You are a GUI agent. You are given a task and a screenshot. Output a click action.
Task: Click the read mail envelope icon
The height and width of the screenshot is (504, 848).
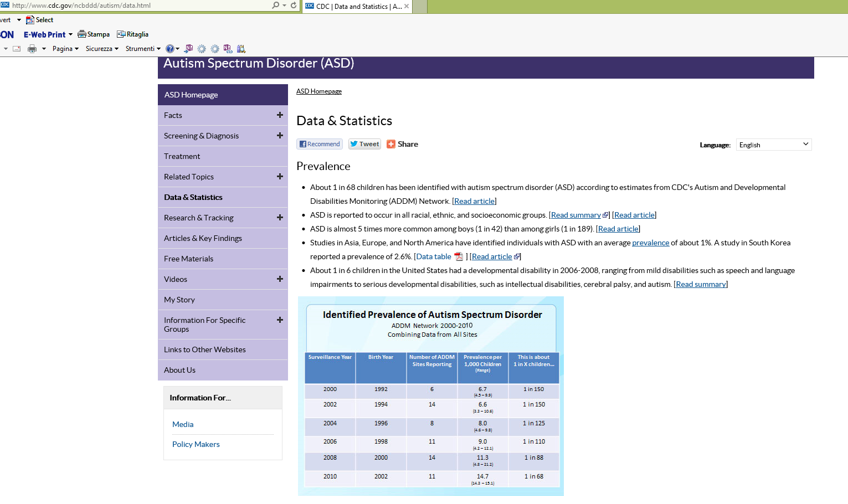[17, 49]
